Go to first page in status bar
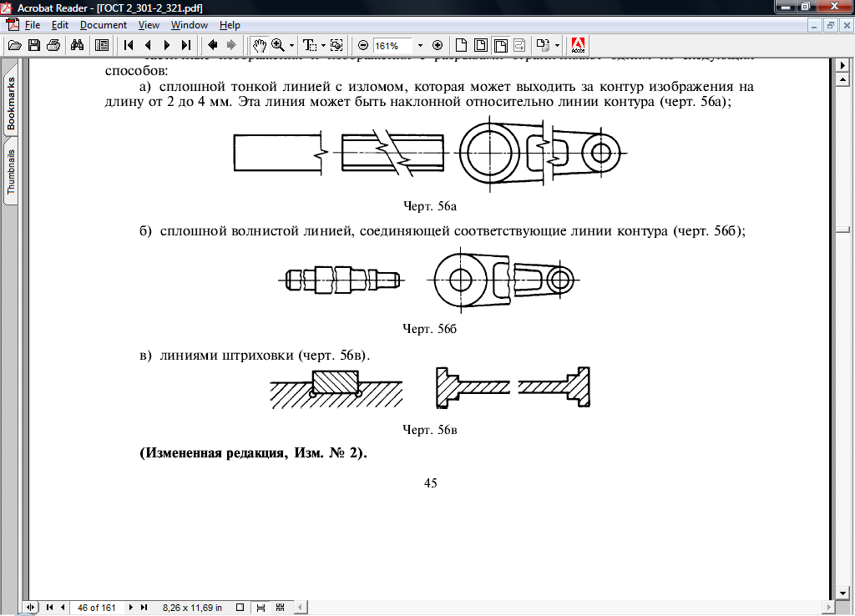The width and height of the screenshot is (855, 616). pos(49,608)
